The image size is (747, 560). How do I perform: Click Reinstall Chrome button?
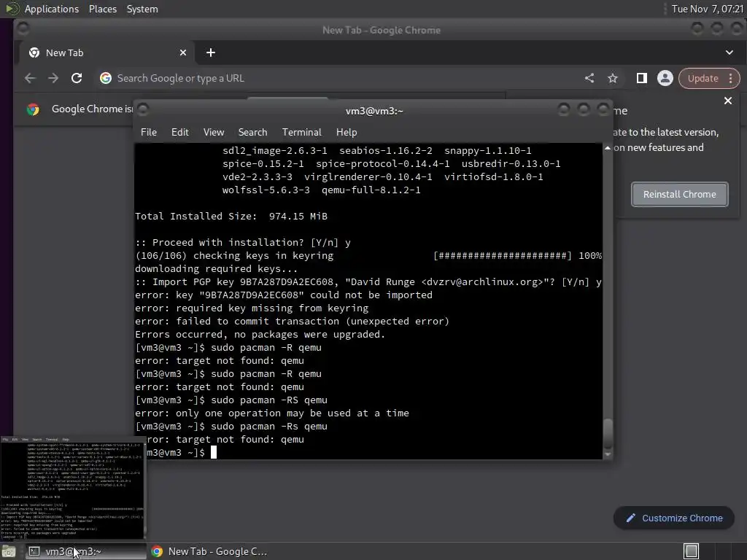click(x=679, y=194)
